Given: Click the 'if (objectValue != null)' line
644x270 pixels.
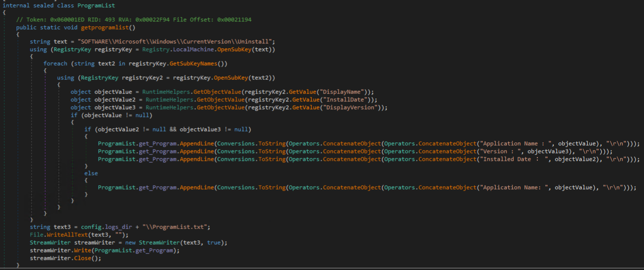Looking at the screenshot, I should (111, 116).
